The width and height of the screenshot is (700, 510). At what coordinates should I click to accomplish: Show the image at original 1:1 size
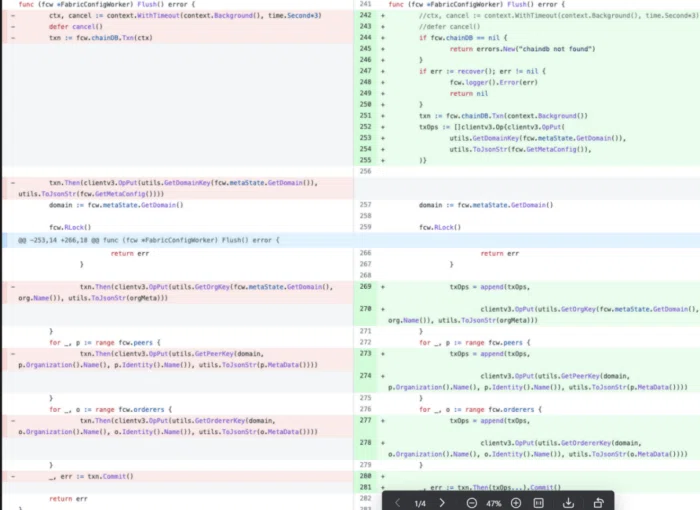coord(539,503)
